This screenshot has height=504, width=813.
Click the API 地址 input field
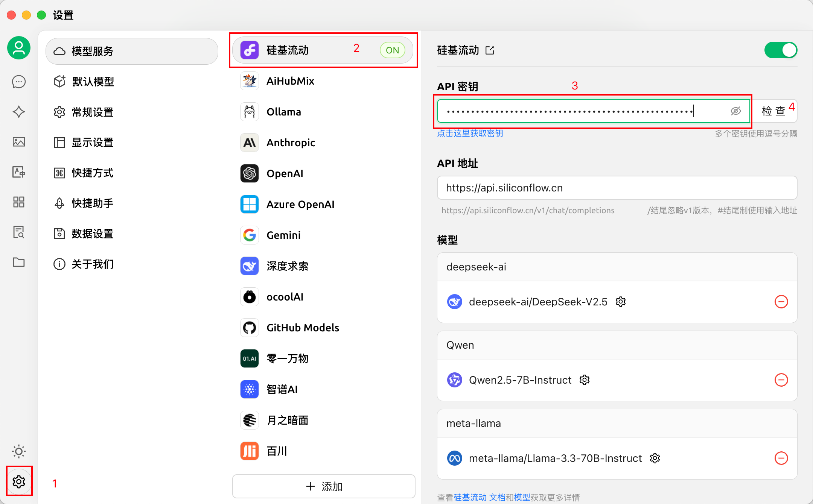pos(617,188)
